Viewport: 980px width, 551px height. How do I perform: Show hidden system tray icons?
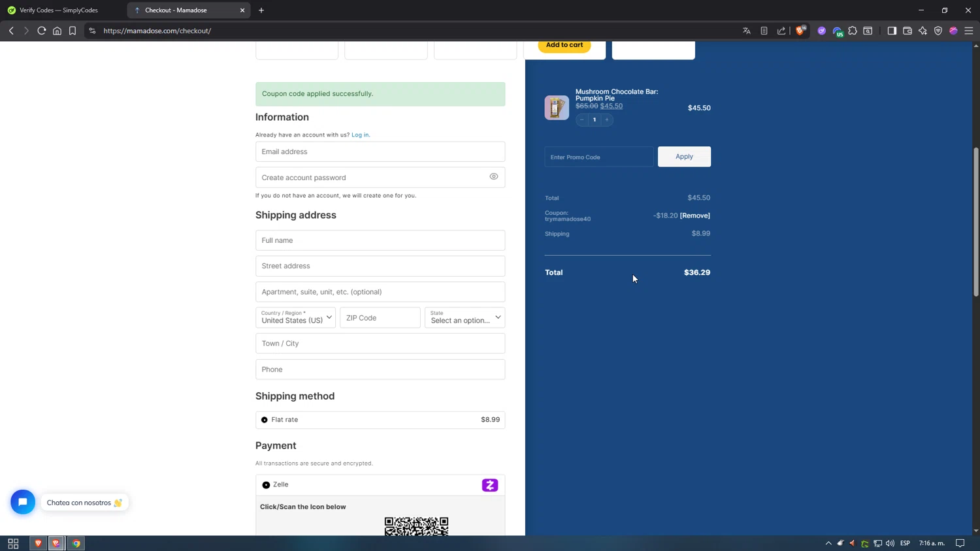[828, 543]
